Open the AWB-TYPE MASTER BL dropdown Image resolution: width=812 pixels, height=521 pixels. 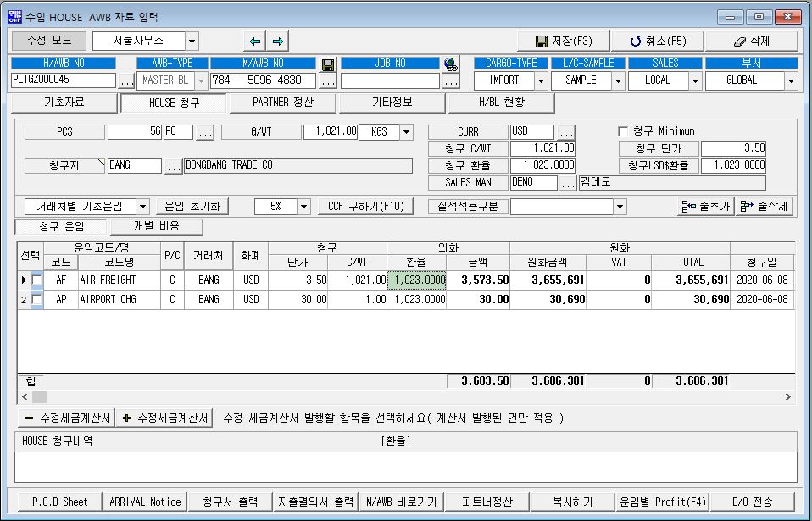201,80
